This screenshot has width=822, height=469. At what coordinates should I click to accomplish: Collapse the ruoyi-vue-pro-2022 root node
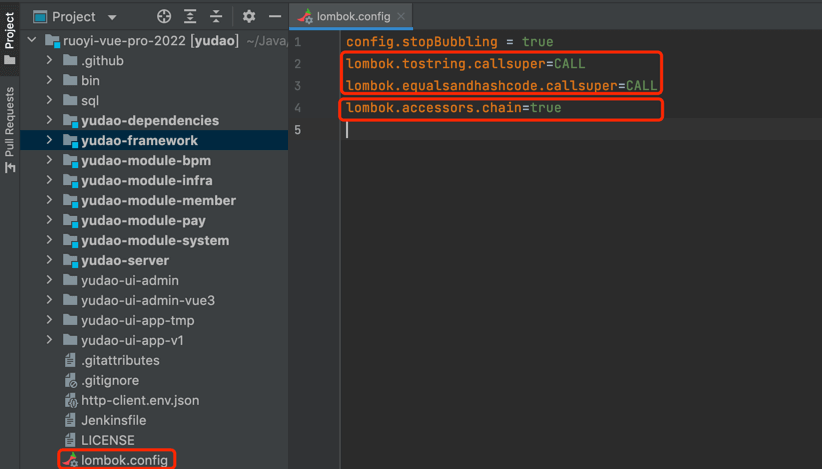click(32, 41)
